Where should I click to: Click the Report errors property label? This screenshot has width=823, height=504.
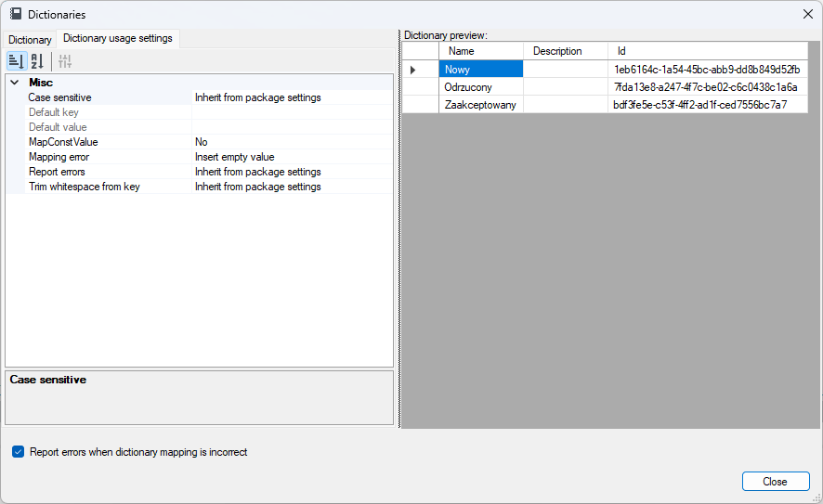pos(57,172)
